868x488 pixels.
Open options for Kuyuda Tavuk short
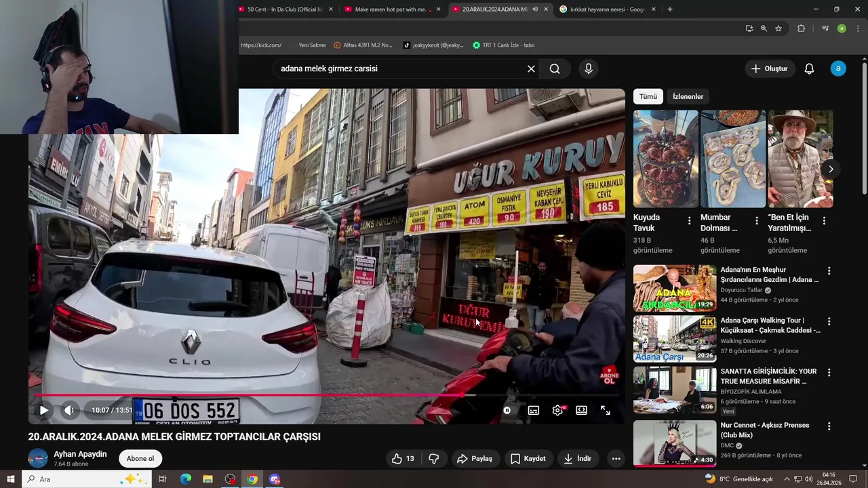[690, 221]
